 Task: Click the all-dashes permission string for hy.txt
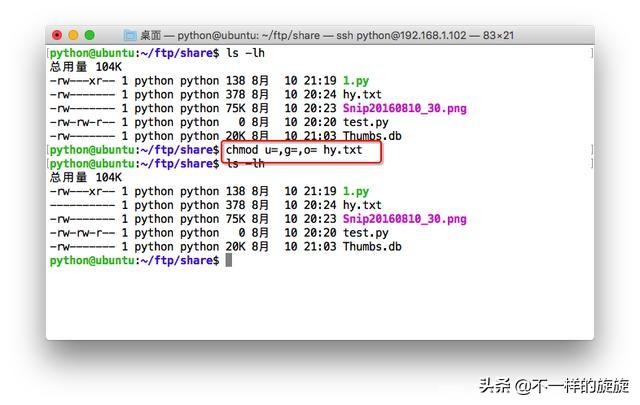point(82,205)
